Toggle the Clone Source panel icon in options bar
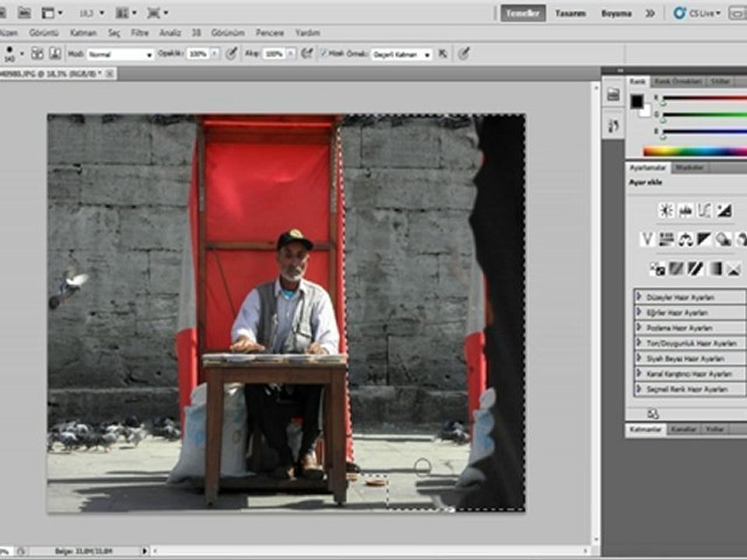The height and width of the screenshot is (560, 747). coord(55,54)
